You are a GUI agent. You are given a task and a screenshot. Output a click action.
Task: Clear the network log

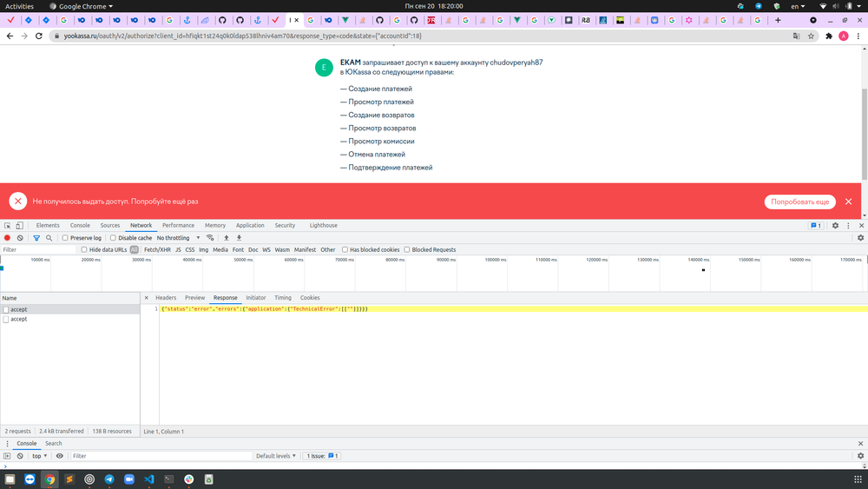[x=21, y=238]
